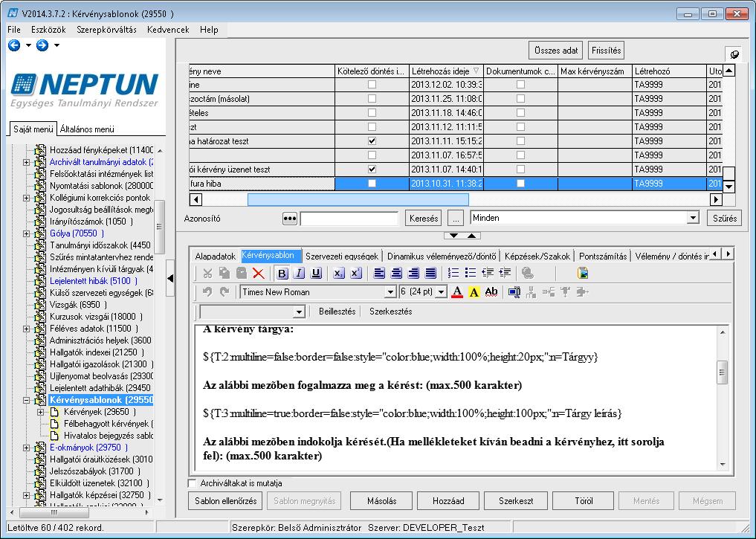Insert bulleted list
This screenshot has height=539, width=756.
tap(471, 274)
